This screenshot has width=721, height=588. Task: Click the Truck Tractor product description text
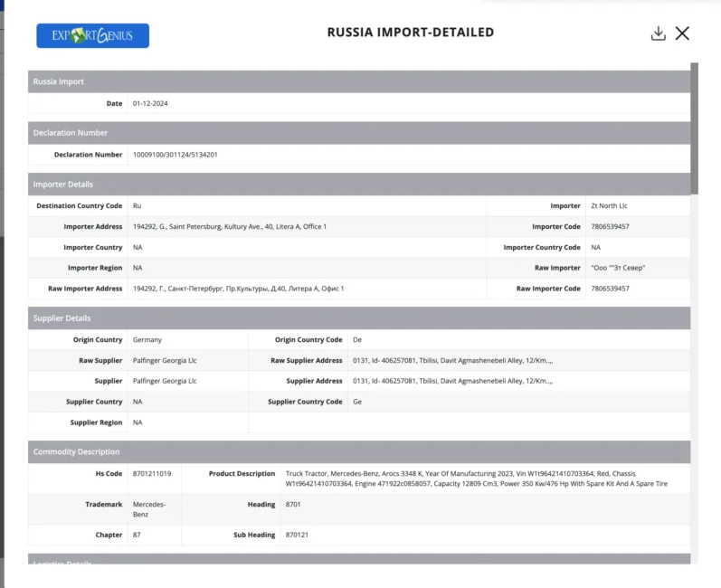coord(477,479)
